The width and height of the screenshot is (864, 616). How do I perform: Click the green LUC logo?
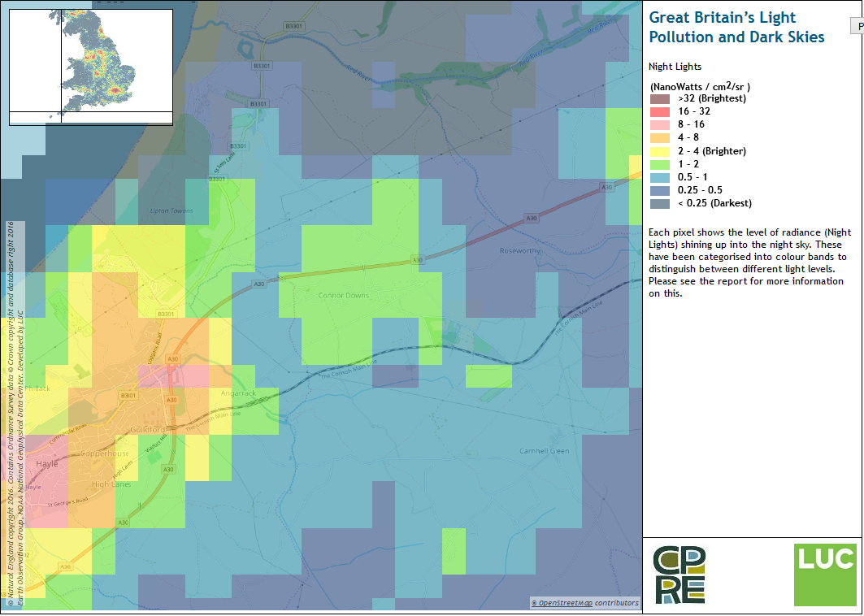825,574
